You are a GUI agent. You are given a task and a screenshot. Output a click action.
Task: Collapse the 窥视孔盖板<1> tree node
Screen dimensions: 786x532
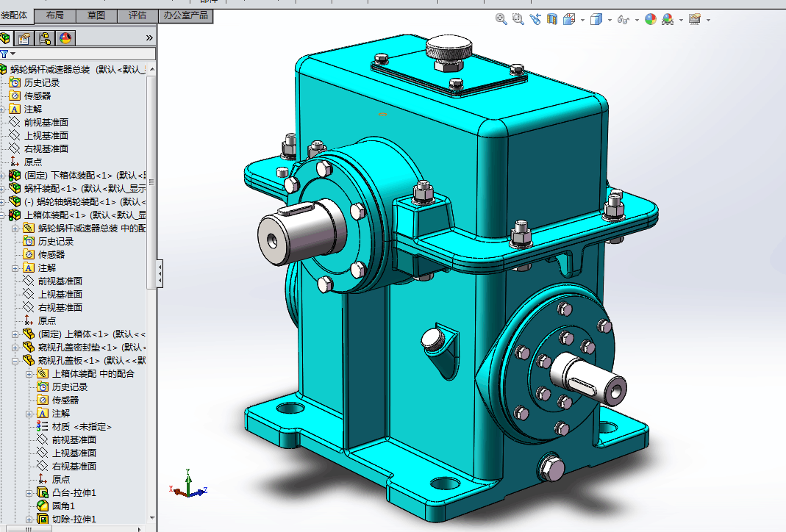pos(15,361)
